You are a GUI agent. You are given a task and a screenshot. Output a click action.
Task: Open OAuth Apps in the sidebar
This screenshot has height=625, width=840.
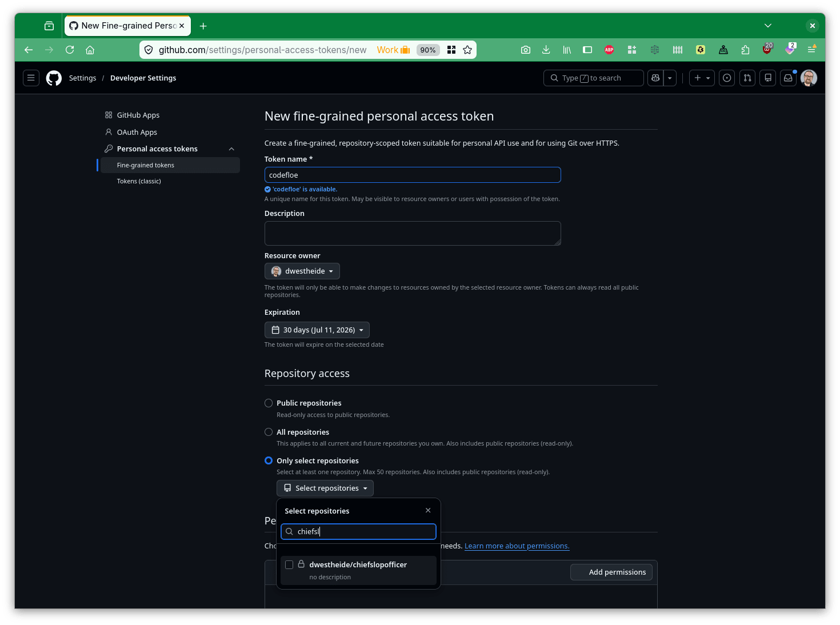(137, 132)
